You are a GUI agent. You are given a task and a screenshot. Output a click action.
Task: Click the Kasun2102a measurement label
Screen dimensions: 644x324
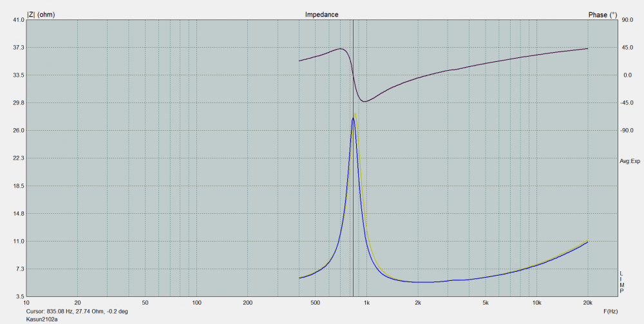42,319
